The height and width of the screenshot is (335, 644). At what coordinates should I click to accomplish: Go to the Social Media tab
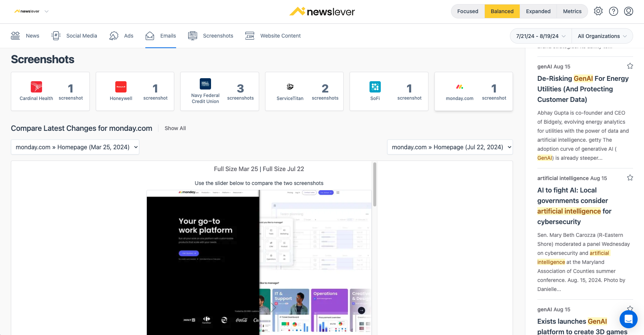tap(74, 36)
